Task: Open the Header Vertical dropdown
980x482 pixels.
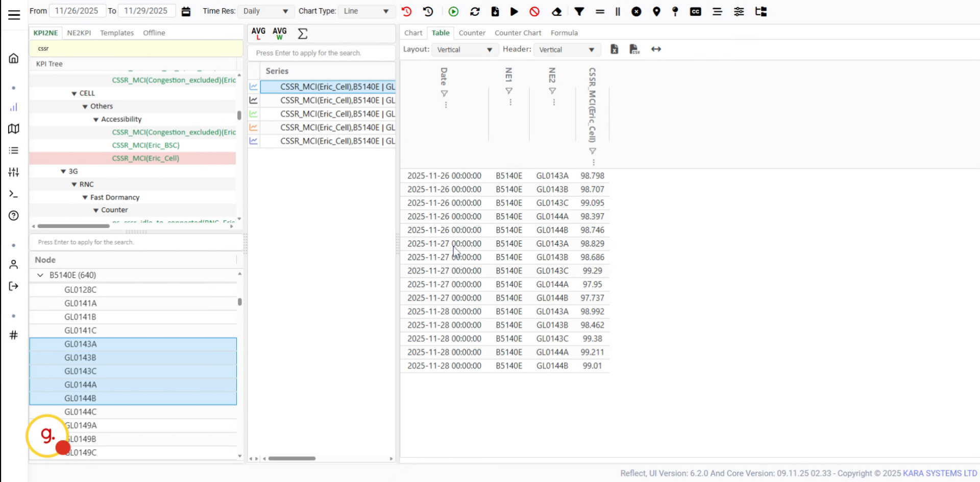Action: 567,49
